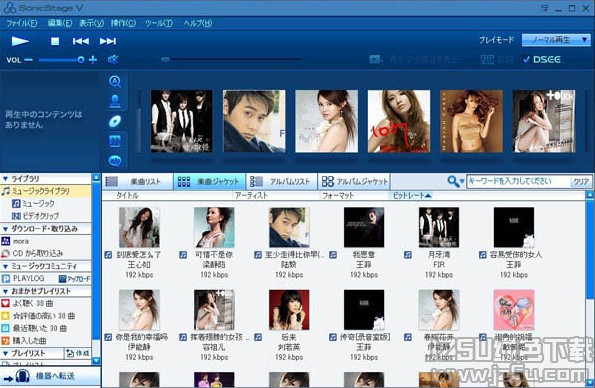Switch to 楽曲リスト view tab

[137, 182]
